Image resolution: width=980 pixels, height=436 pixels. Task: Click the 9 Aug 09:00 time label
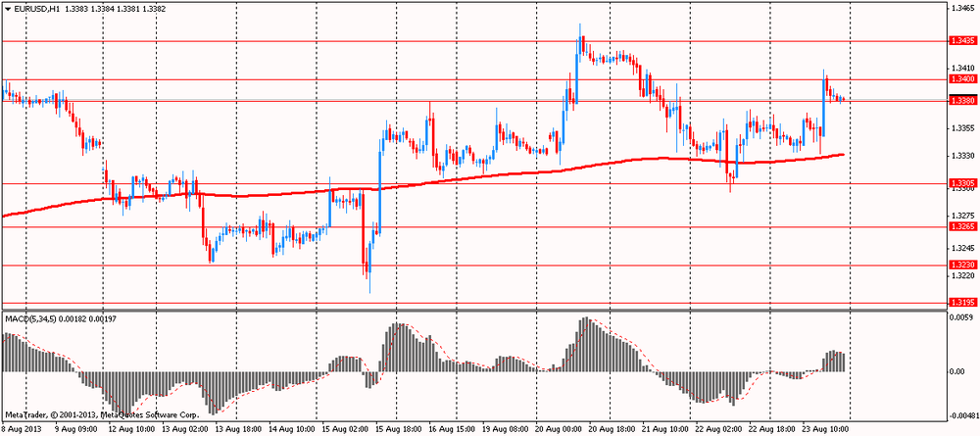pos(75,430)
